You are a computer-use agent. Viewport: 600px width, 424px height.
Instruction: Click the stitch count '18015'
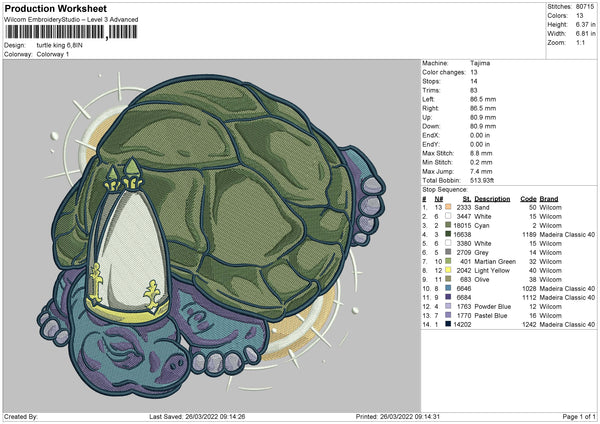click(x=462, y=225)
